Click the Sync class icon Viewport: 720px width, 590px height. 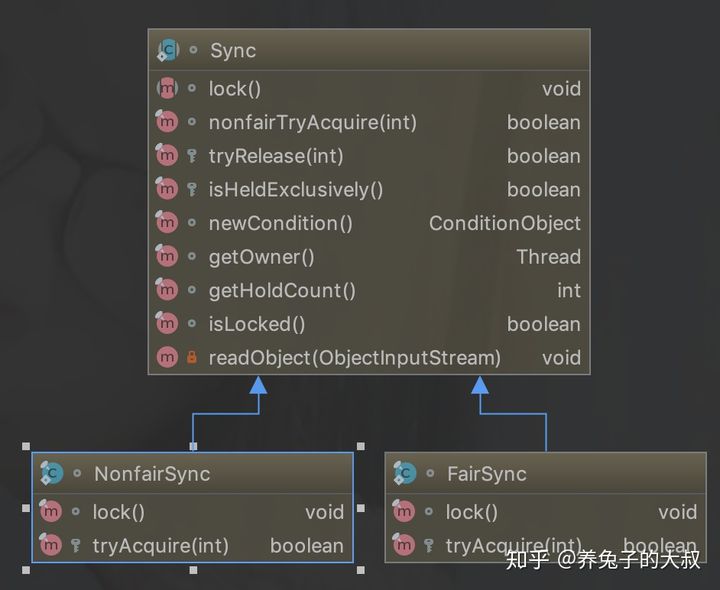[168, 50]
